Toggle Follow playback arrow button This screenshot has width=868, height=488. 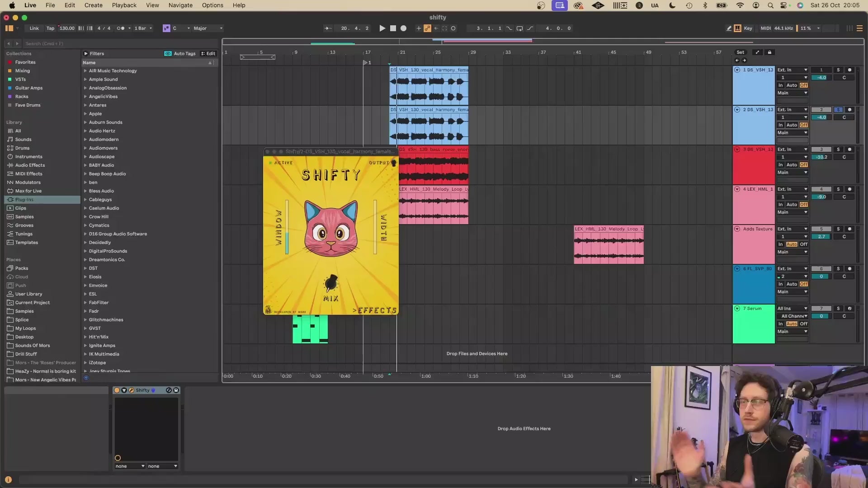328,28
